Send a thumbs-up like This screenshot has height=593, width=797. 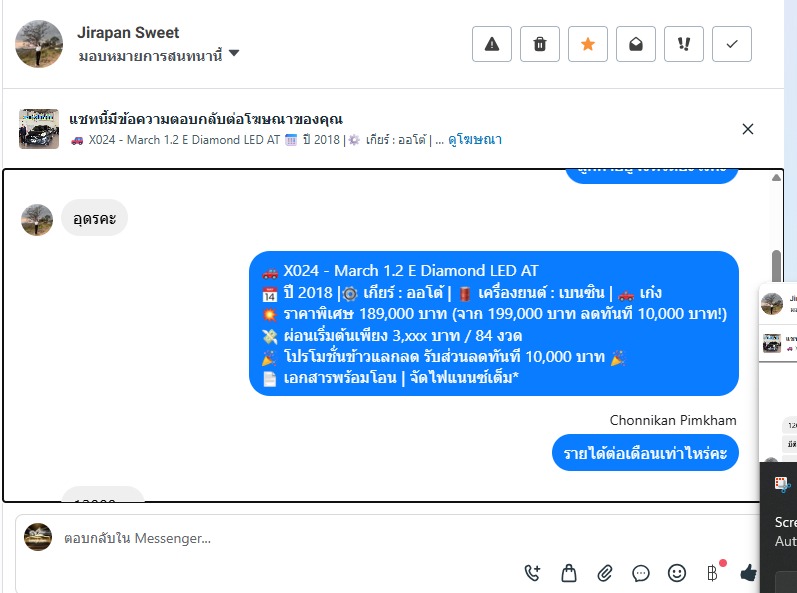click(x=749, y=573)
